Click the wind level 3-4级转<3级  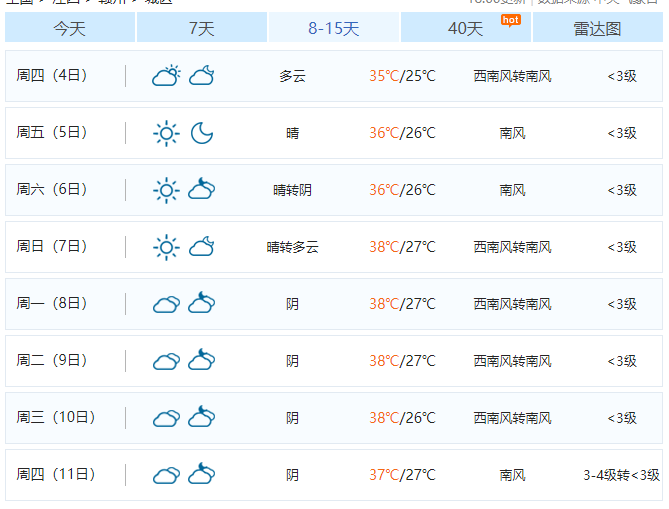[622, 475]
